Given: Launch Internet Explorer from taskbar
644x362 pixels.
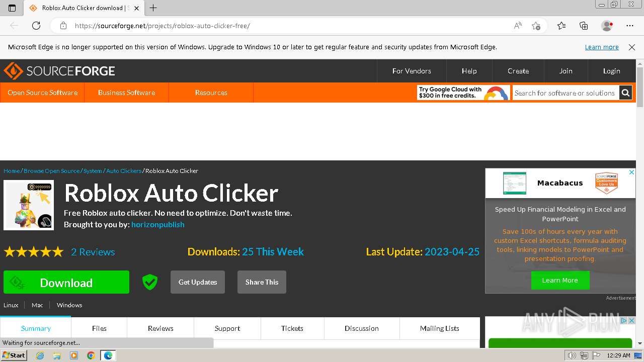Looking at the screenshot, I should pyautogui.click(x=40, y=355).
